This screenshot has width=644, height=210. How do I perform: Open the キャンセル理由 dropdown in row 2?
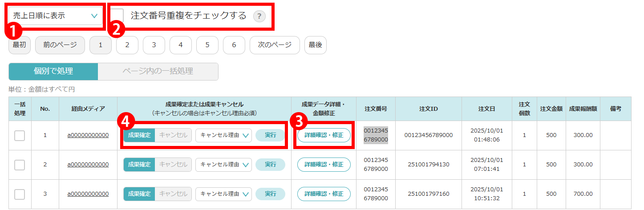(x=223, y=165)
